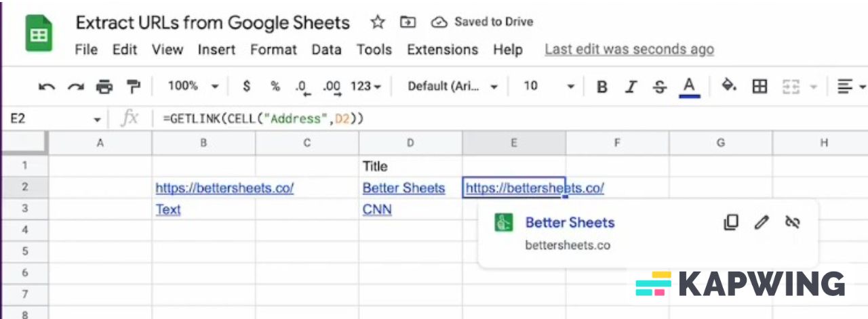Select column B header
The width and height of the screenshot is (868, 319).
[203, 143]
